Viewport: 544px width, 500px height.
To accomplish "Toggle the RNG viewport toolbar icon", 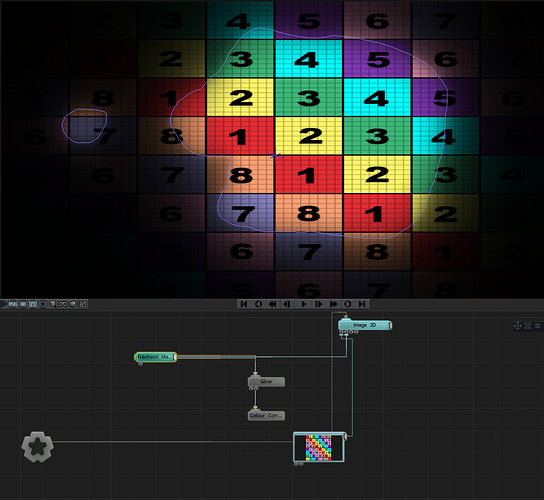I will click(13, 304).
